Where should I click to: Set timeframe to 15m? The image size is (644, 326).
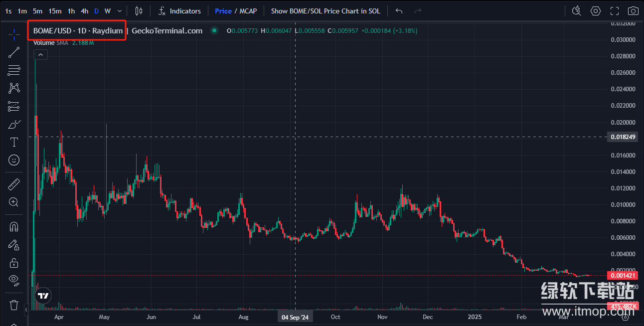(x=55, y=11)
